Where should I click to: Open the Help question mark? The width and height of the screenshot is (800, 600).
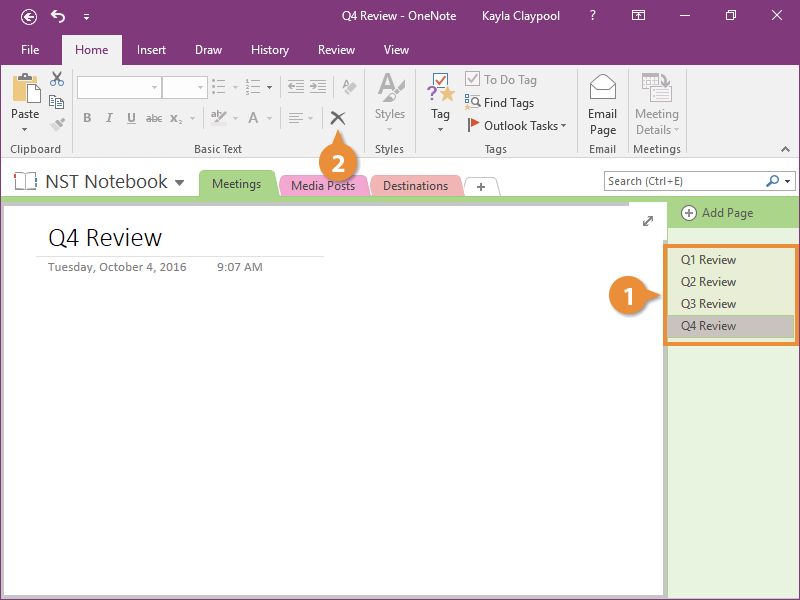(x=592, y=16)
